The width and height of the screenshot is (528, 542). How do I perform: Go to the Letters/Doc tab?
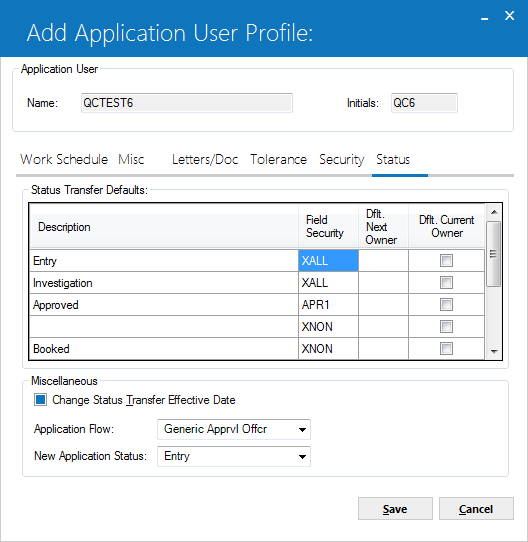[x=205, y=159]
